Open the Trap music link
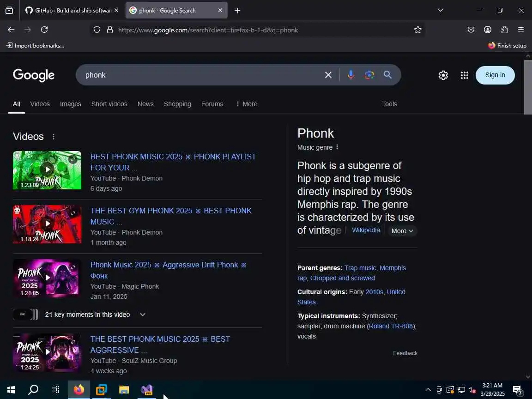 click(360, 268)
